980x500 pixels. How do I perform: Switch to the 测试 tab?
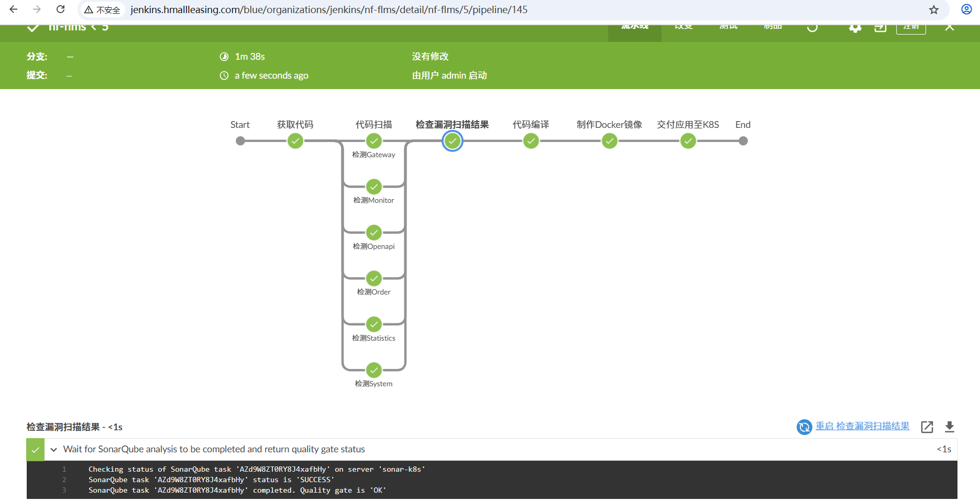(x=728, y=27)
